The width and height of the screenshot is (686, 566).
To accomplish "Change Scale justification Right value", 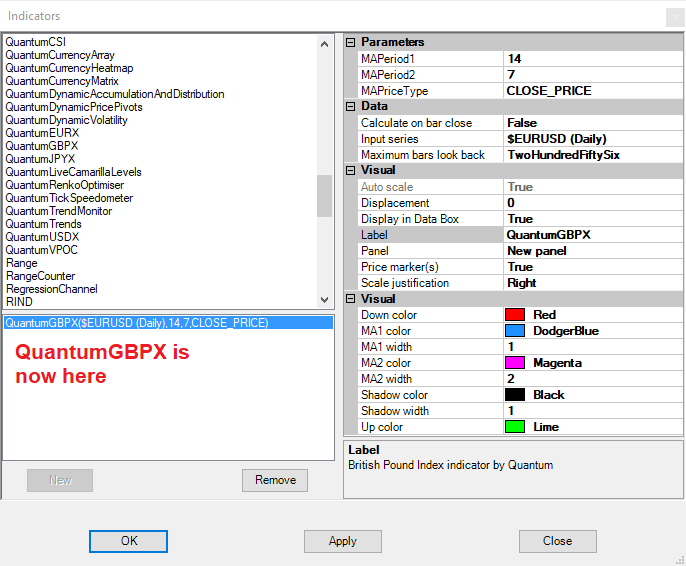I will (x=593, y=283).
